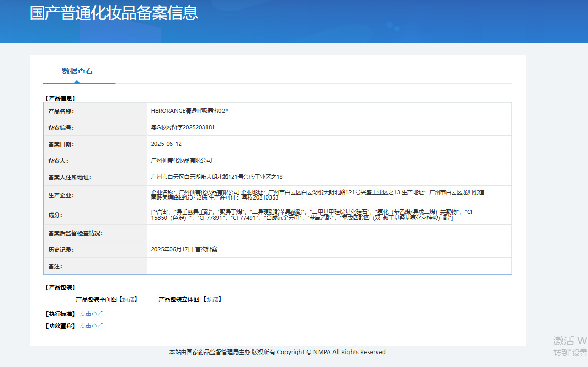Click the 【功效宣称】 label
Viewport: 588px width, 367px height.
pyautogui.click(x=60, y=326)
